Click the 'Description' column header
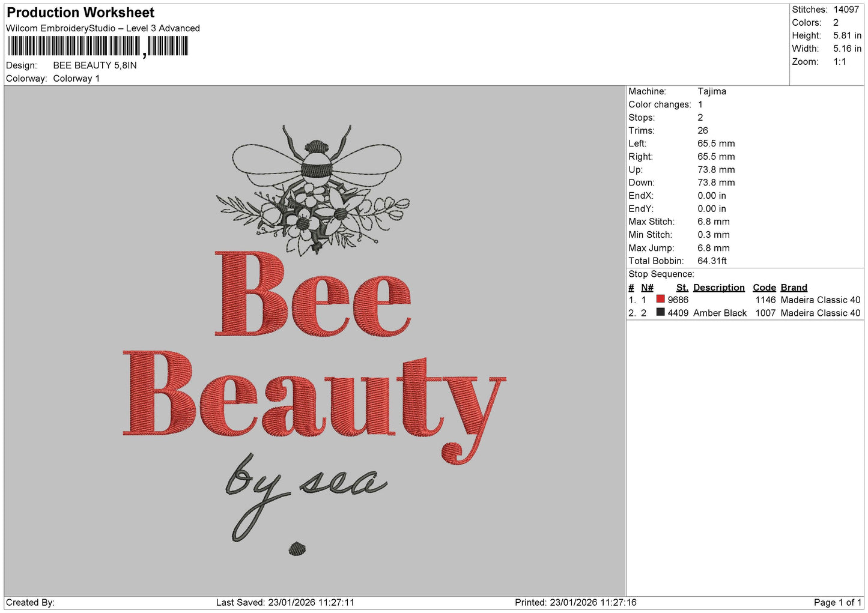The height and width of the screenshot is (613, 868). coord(718,288)
